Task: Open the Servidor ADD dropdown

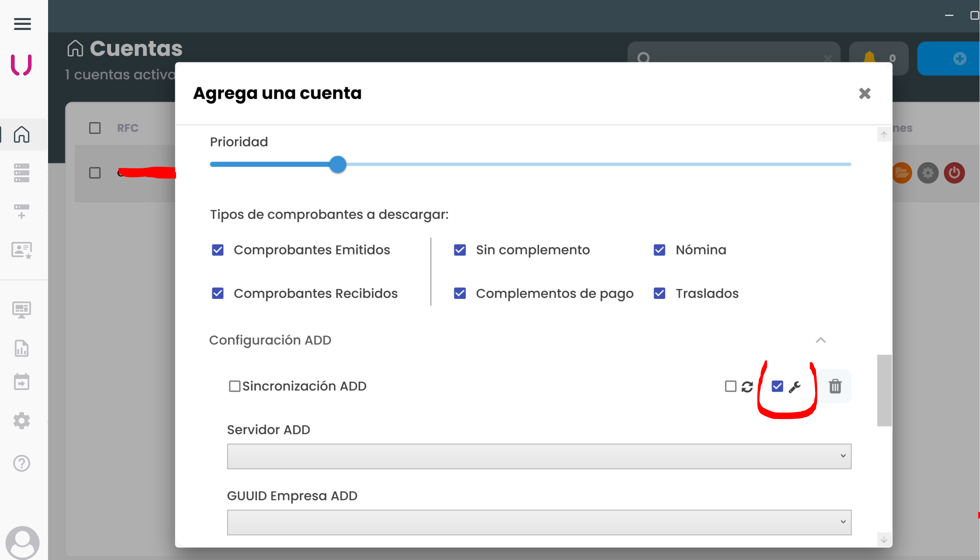Action: pos(539,456)
